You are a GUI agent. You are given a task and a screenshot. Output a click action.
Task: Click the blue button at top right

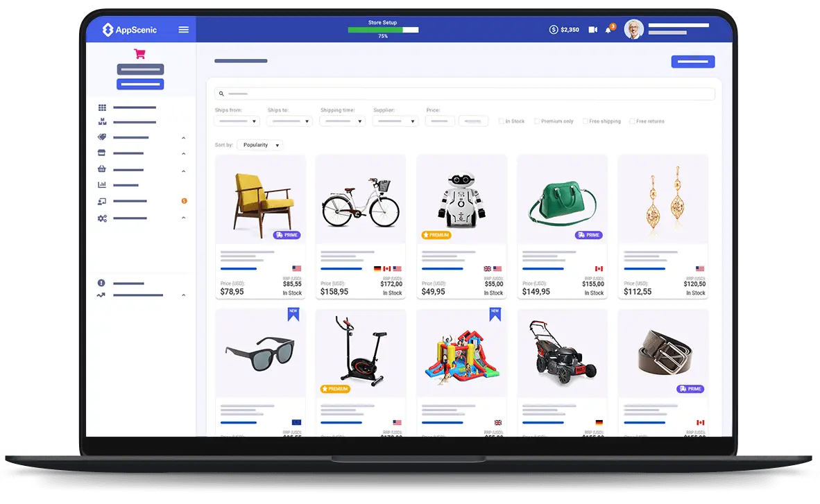692,62
